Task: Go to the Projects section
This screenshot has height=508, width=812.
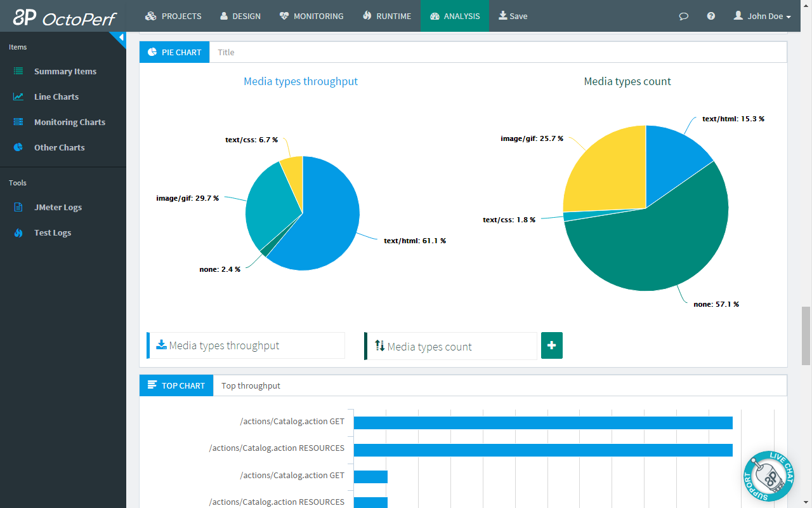Action: (x=173, y=17)
